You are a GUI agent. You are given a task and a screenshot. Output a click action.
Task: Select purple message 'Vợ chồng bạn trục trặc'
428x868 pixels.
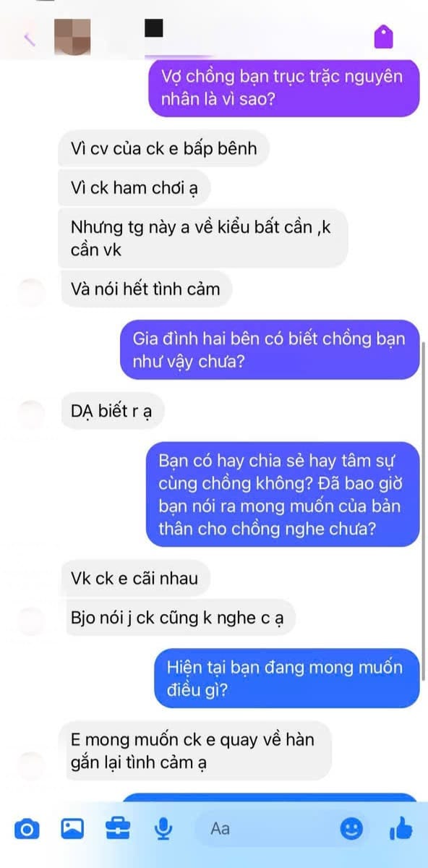pos(284,88)
